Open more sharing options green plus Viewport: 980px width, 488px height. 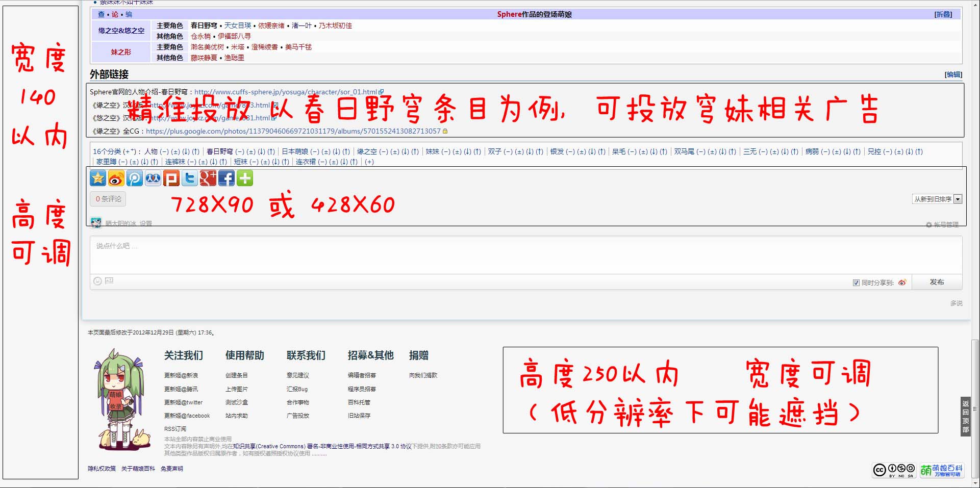(245, 178)
